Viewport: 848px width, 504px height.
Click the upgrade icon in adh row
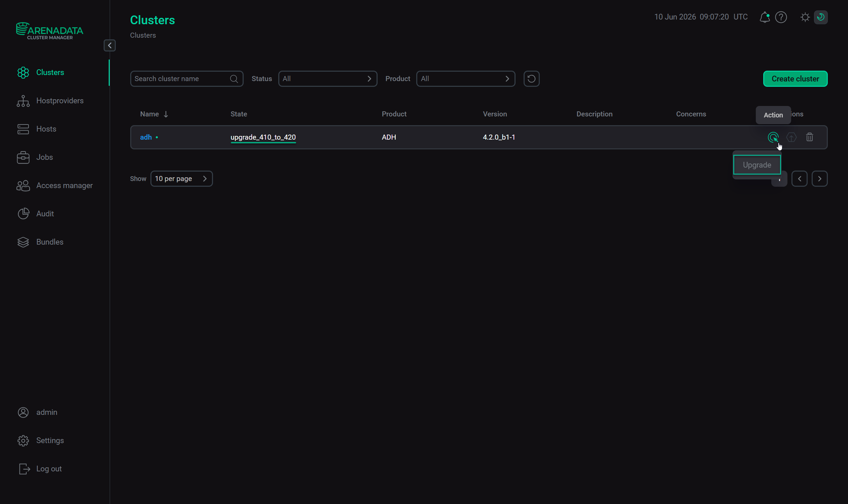791,137
